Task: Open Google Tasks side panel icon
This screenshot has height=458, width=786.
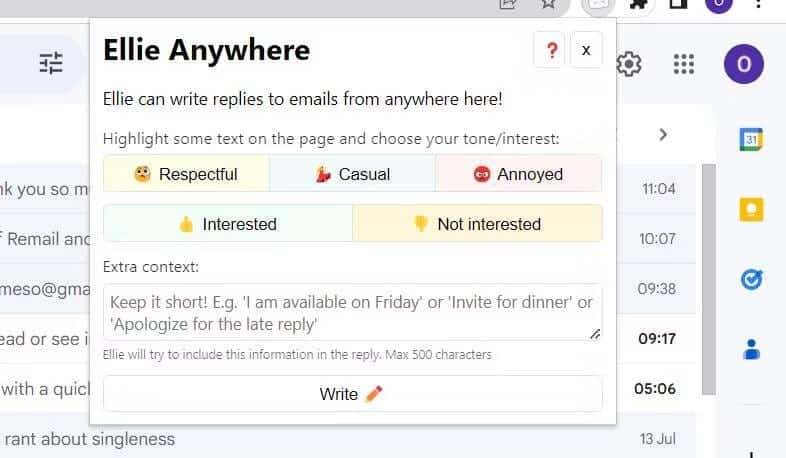Action: click(751, 279)
